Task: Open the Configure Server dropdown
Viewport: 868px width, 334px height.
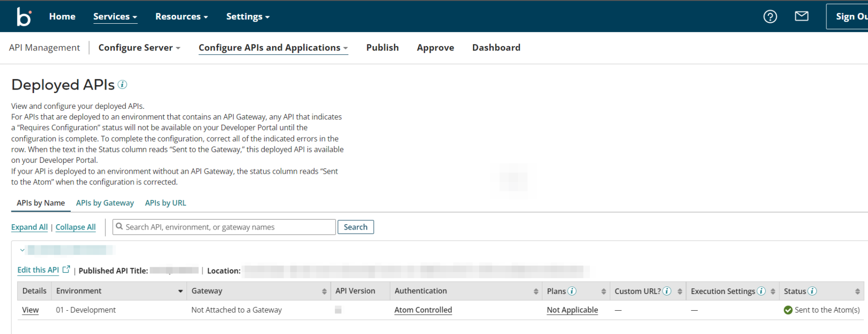Action: tap(139, 48)
